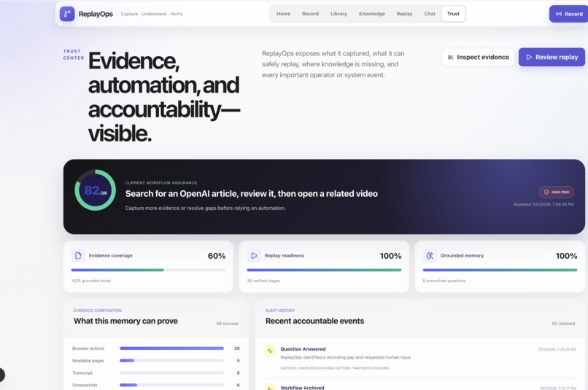This screenshot has height=390, width=588.
Task: Click the Workflow Archived event icon
Action: click(270, 387)
